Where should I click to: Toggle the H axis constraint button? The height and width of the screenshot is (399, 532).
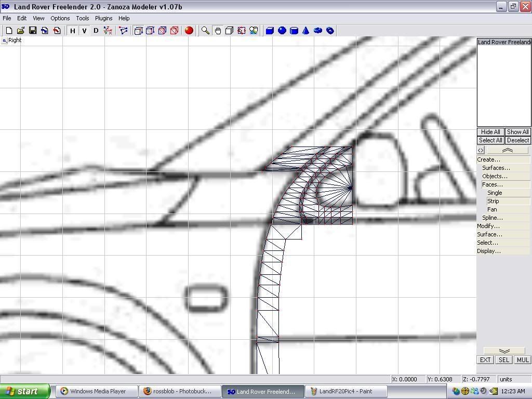(x=73, y=31)
